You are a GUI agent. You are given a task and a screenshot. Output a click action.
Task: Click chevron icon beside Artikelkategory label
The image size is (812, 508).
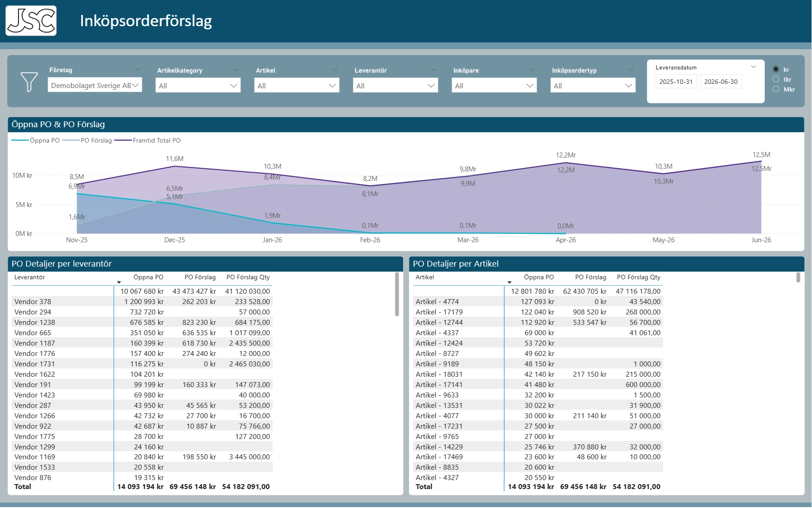(236, 70)
